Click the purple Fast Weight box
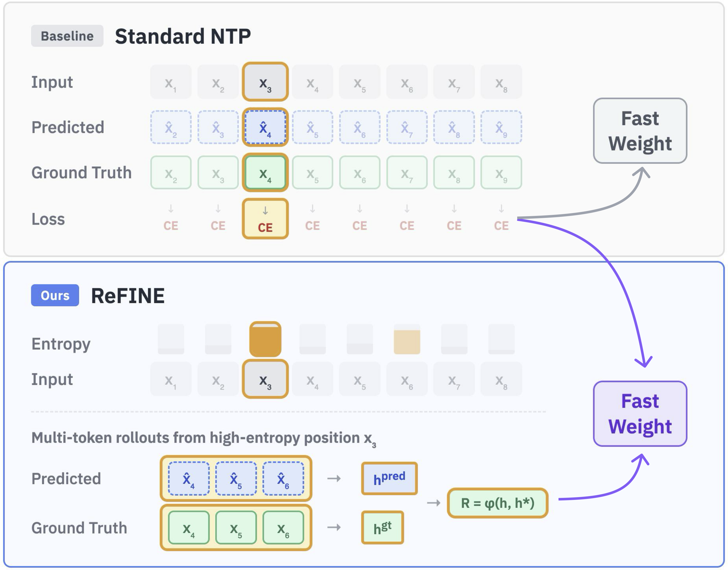 click(640, 414)
